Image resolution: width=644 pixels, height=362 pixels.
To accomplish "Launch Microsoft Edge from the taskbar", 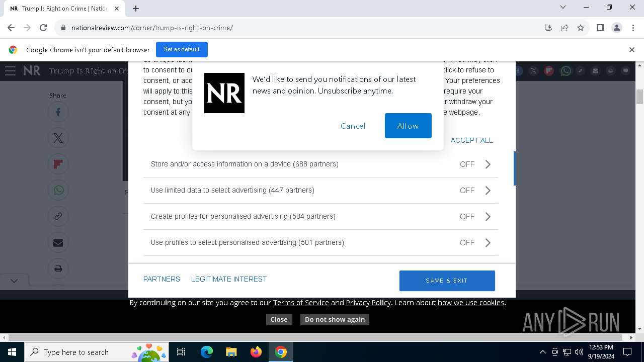I will (x=207, y=352).
